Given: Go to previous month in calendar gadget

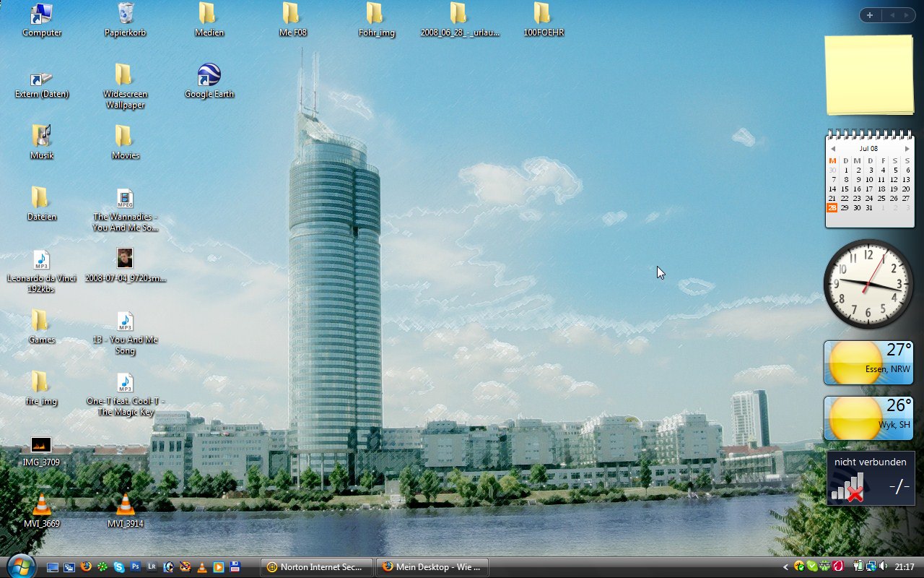Looking at the screenshot, I should tap(832, 149).
